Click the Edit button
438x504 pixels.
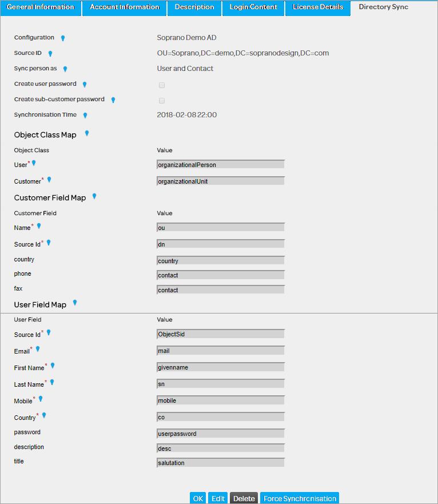218,498
